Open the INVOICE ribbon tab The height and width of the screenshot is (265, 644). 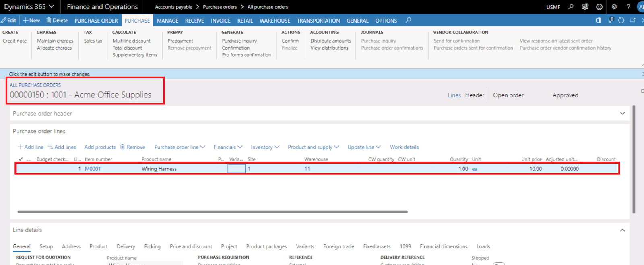221,21
